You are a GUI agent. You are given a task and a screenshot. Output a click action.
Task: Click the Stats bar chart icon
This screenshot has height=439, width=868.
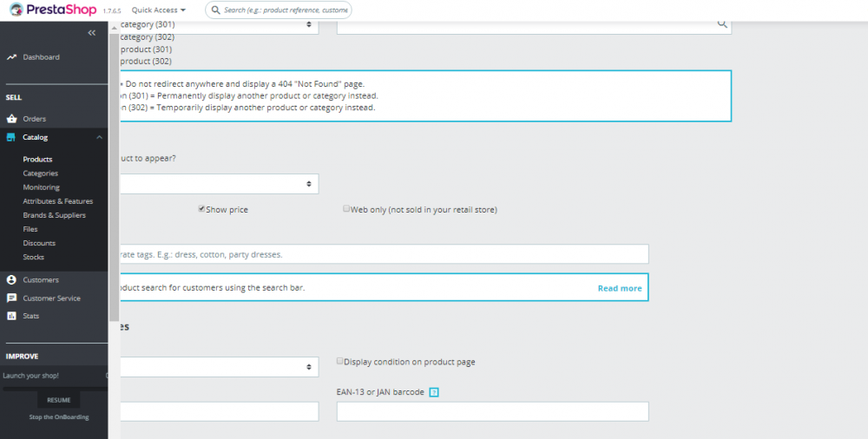tap(11, 316)
